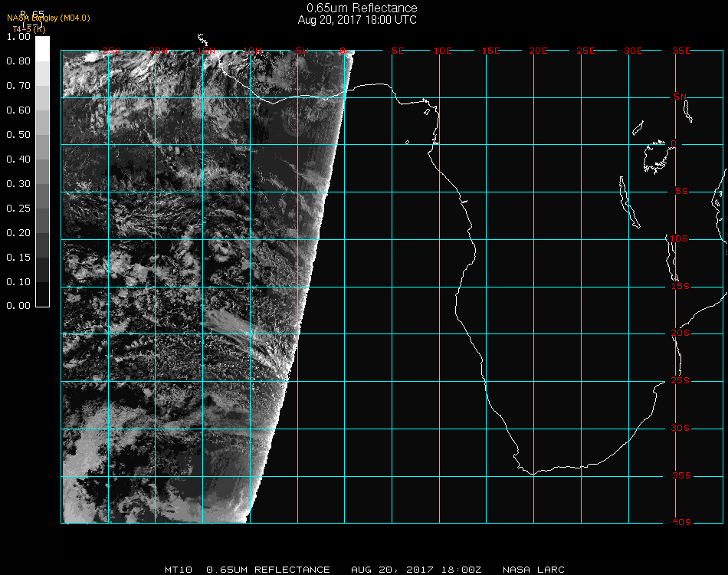Click the 0.10 value on the reflectance scale
728x575 pixels.
(x=18, y=282)
